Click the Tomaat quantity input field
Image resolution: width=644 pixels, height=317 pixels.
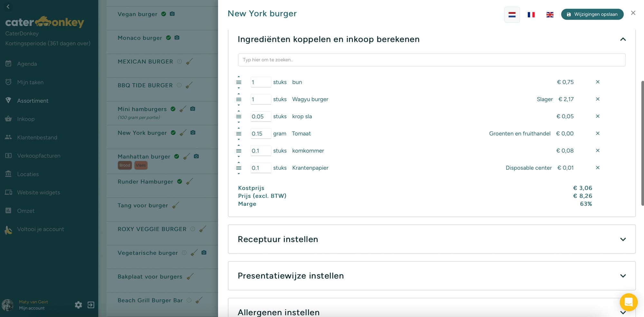pyautogui.click(x=260, y=133)
